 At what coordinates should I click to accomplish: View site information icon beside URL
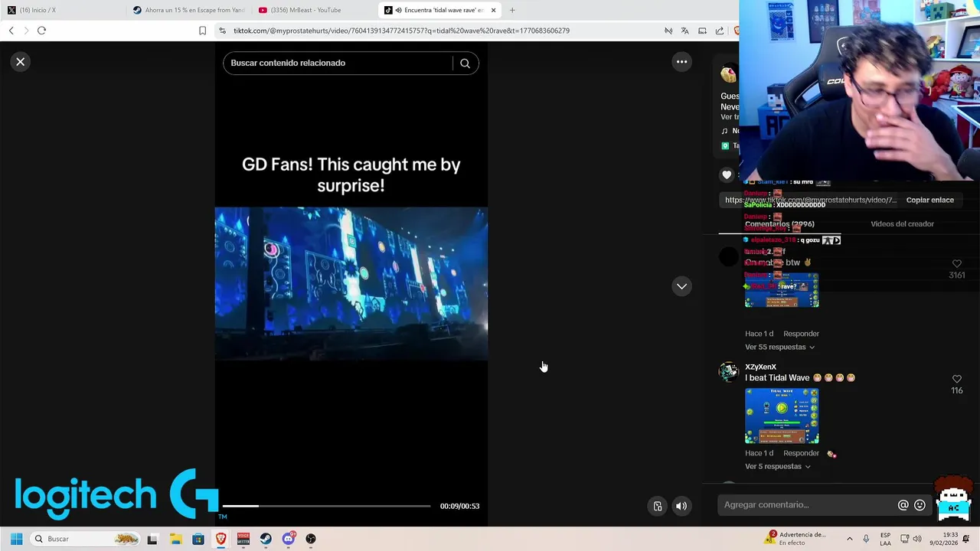(x=222, y=31)
